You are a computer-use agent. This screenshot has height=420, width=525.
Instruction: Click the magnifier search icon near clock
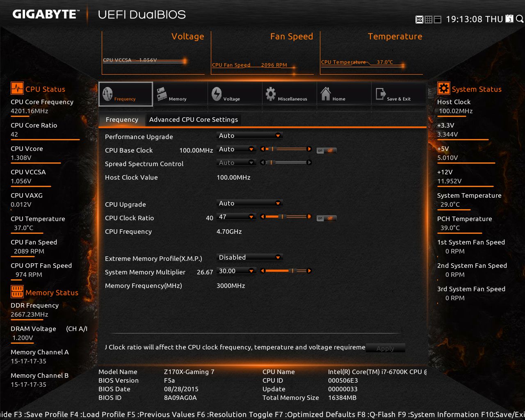tap(519, 19)
